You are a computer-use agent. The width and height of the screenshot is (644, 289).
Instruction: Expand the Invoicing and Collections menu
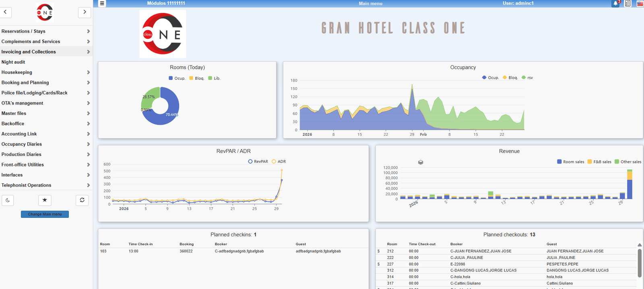click(x=46, y=52)
